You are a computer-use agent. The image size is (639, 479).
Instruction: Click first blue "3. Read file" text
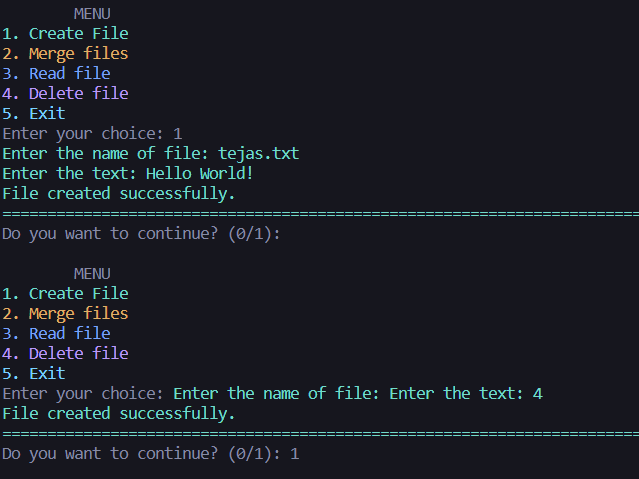tap(56, 74)
